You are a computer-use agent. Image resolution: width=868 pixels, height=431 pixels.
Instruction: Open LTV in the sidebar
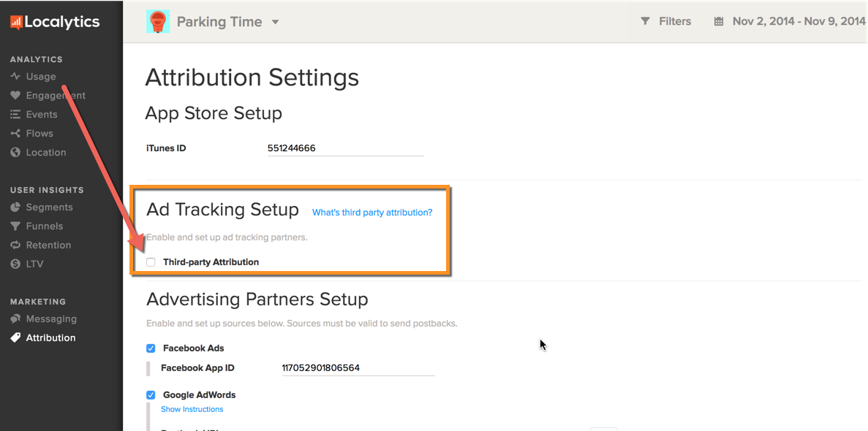pyautogui.click(x=34, y=264)
